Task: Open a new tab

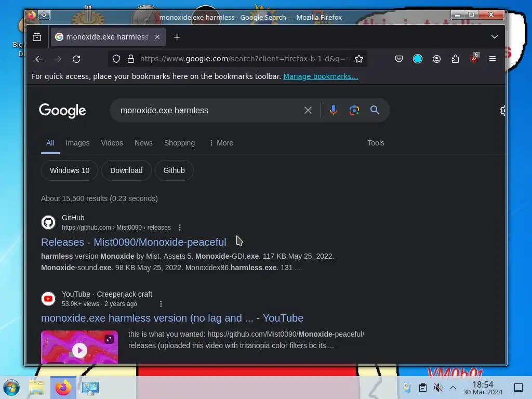Action: [x=177, y=37]
